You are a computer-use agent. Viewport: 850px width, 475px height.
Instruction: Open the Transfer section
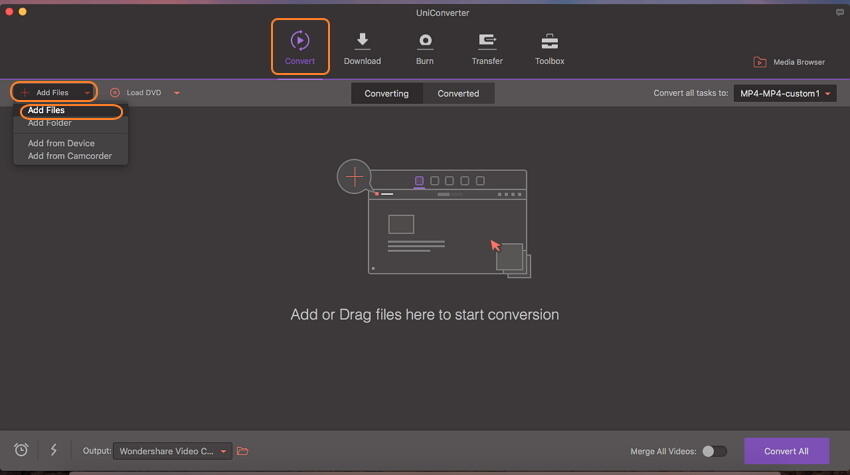point(487,48)
